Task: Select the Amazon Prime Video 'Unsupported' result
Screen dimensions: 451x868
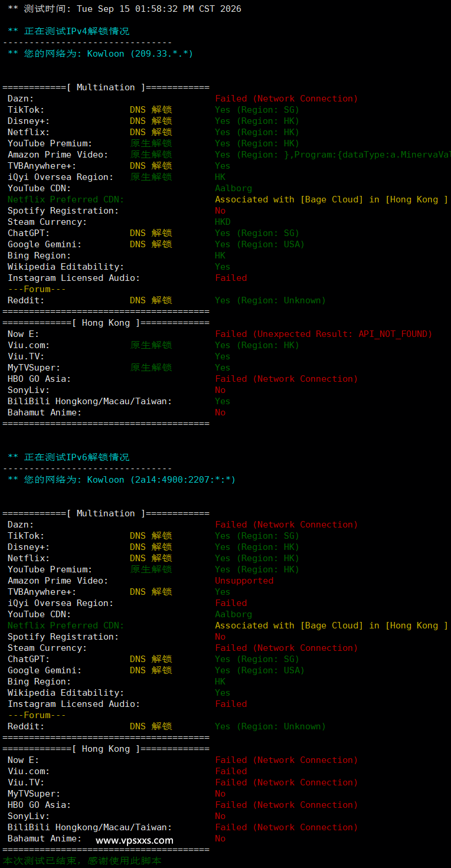Action: [244, 581]
